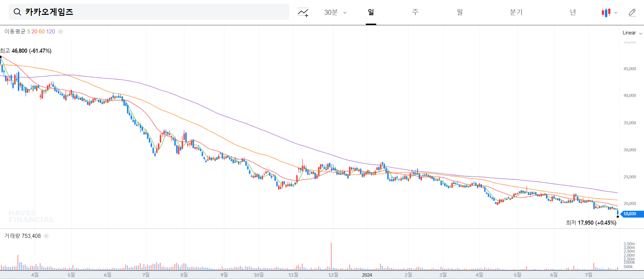The height and width of the screenshot is (279, 644).
Task: Click the 2024 year axis marker
Action: [x=367, y=275]
